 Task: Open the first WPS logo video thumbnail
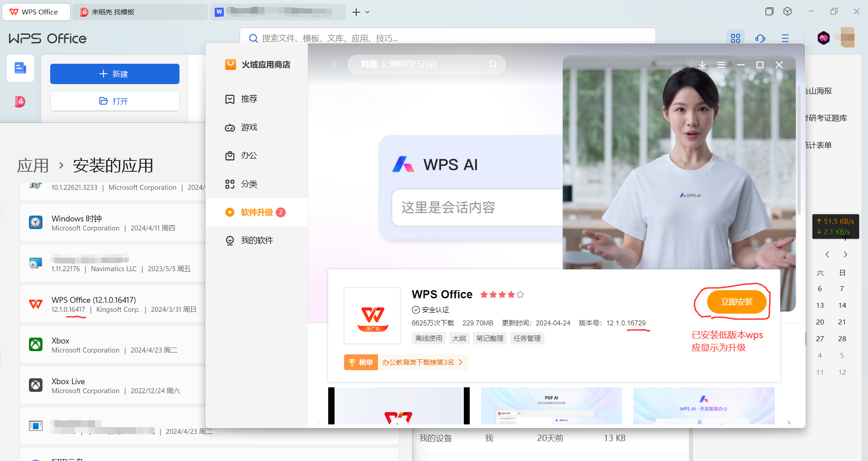click(399, 406)
